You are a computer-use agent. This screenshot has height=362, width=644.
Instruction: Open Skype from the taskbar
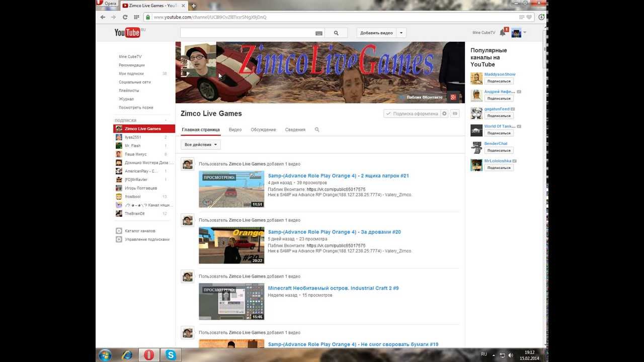[x=171, y=355]
